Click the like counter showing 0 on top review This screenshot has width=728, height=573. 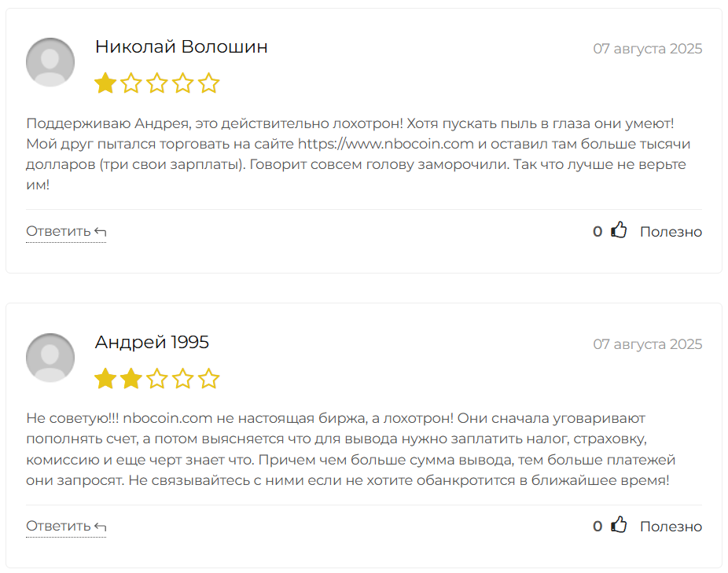click(597, 231)
